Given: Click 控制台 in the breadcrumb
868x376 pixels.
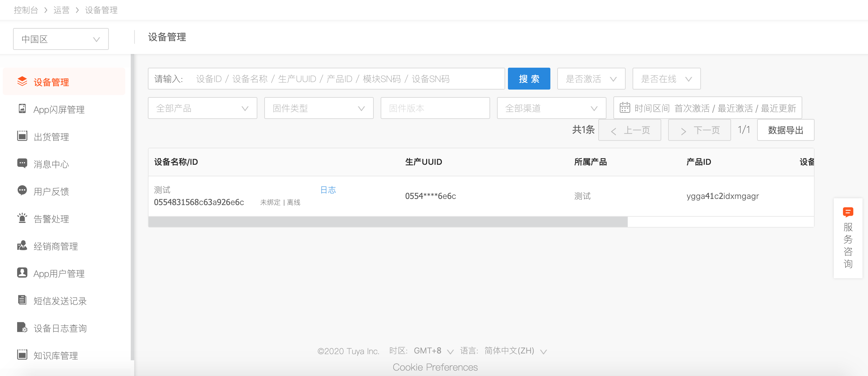Looking at the screenshot, I should 26,10.
